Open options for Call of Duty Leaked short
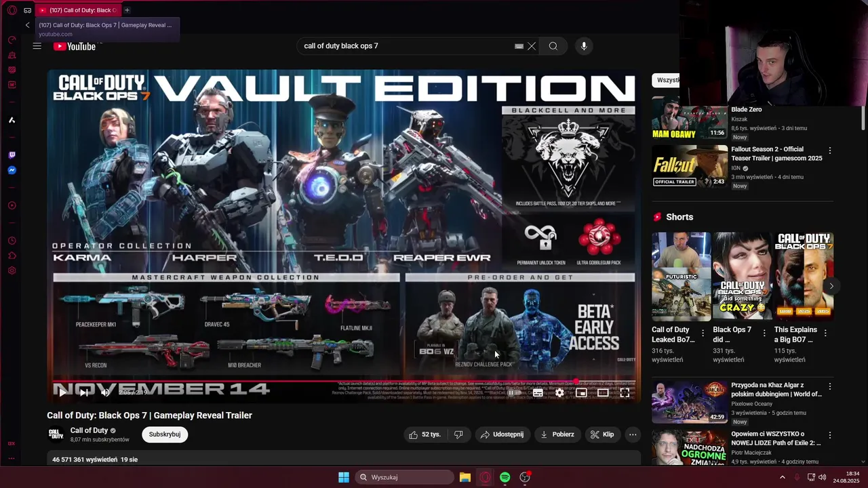This screenshot has height=488, width=868. point(703,333)
